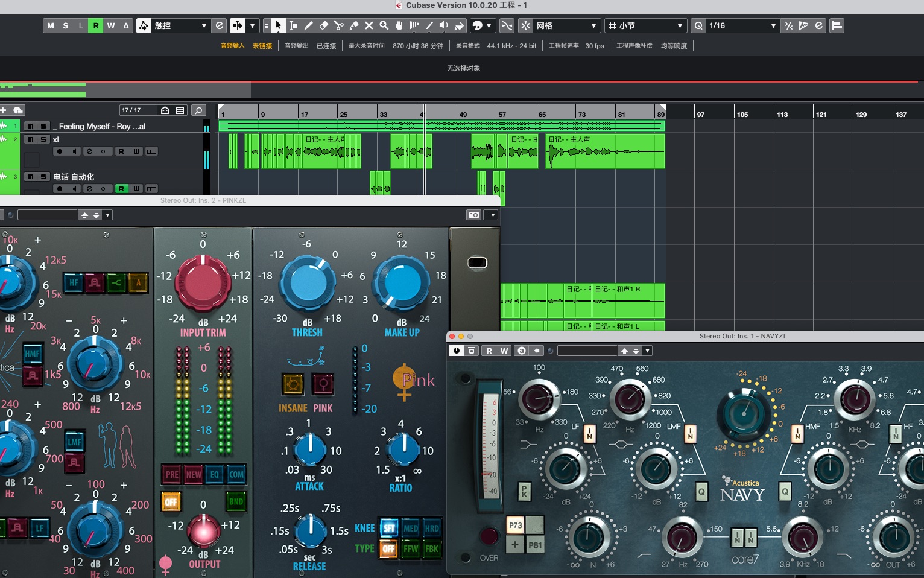The image size is (924, 578).
Task: Select the Color paint bucket tool
Action: coord(459,25)
